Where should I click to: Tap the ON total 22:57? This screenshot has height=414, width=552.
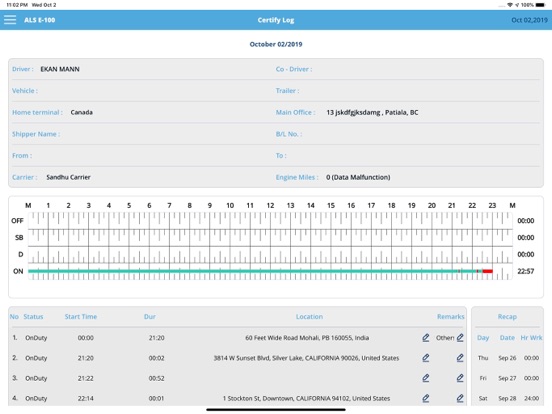(x=526, y=271)
